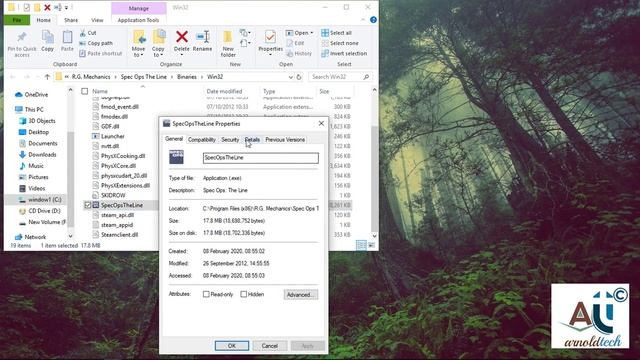640x360 pixels.
Task: Open the File ribbon tab
Action: click(17, 20)
